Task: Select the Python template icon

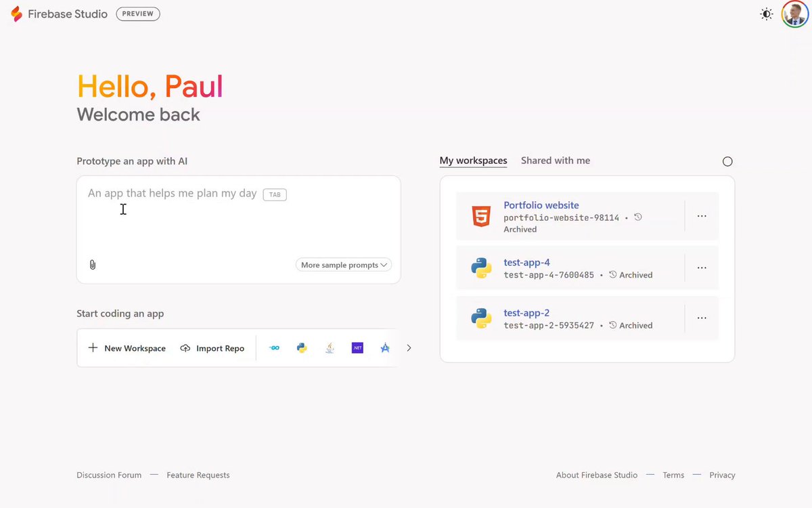Action: [302, 348]
